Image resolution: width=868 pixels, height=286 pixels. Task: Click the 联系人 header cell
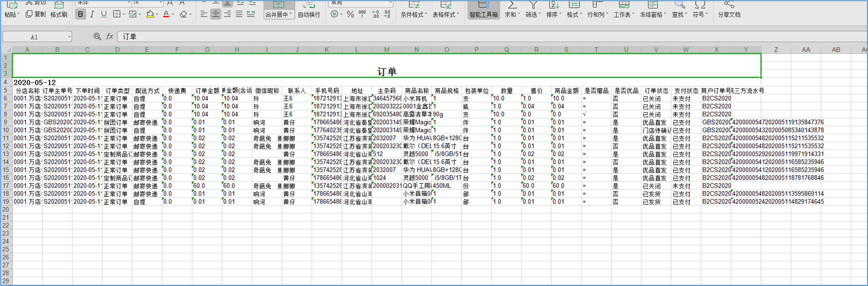click(297, 91)
